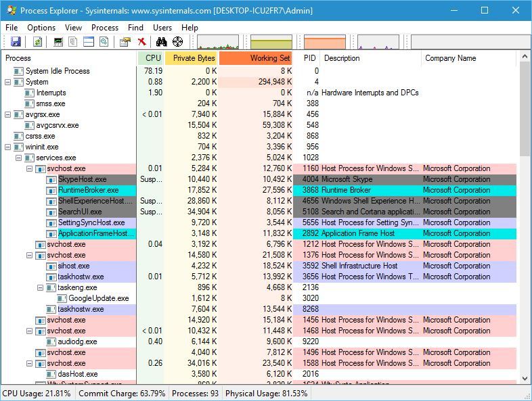
Task: Click the red X Kill Process icon
Action: click(142, 42)
